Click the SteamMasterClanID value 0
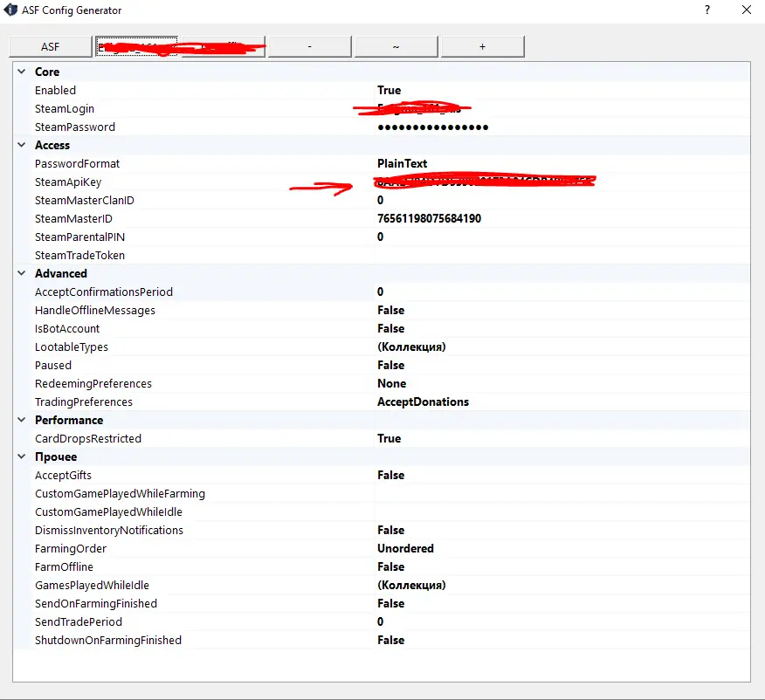The width and height of the screenshot is (765, 700). (380, 200)
